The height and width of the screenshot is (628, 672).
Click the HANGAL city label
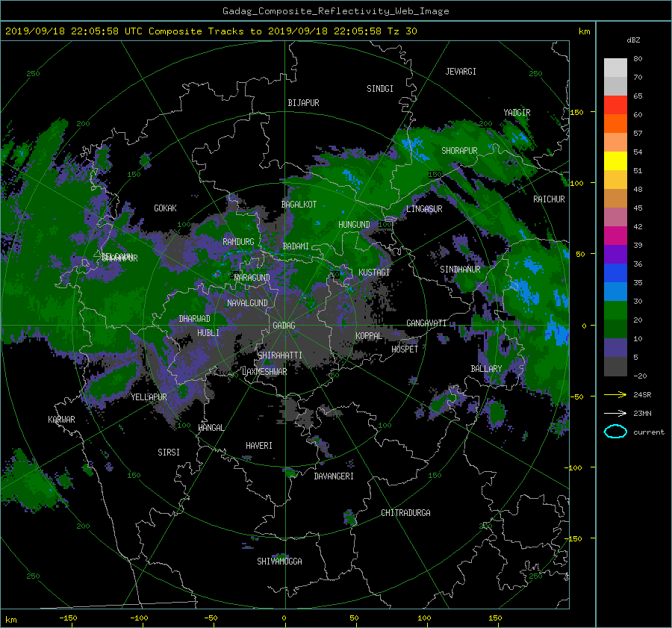211,428
